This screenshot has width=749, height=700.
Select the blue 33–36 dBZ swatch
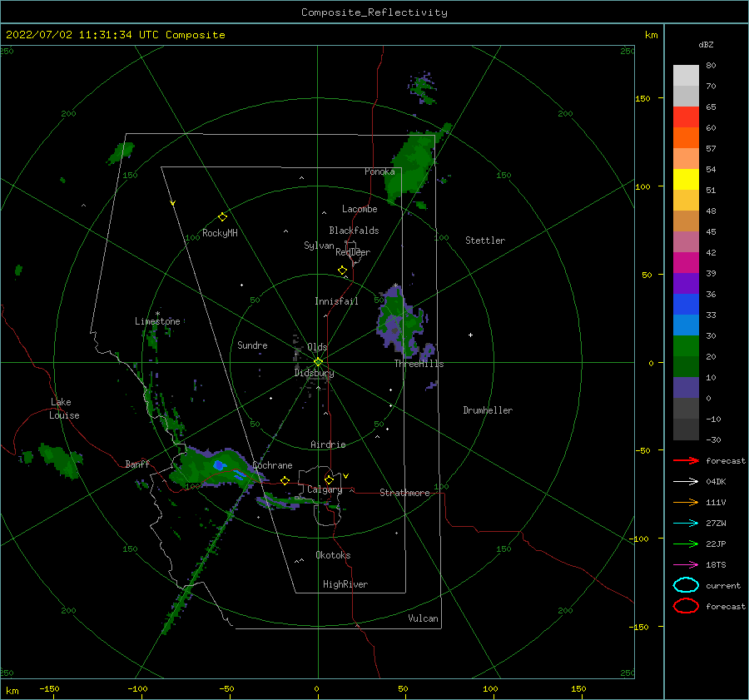click(x=686, y=305)
